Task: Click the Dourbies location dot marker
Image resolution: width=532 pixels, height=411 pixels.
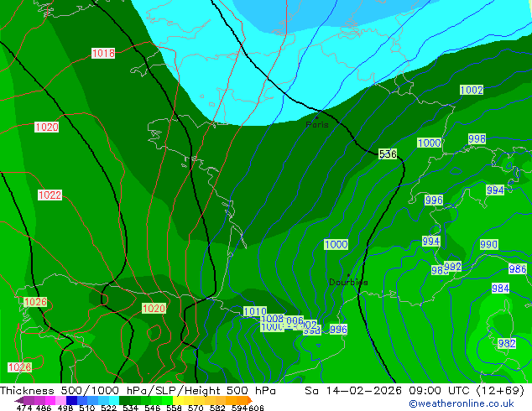Action: point(348,275)
